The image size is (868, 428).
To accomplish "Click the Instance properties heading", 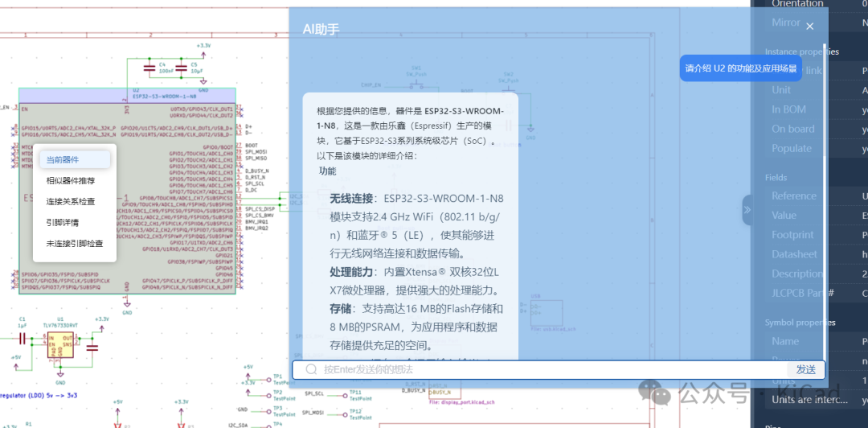I will tap(801, 51).
